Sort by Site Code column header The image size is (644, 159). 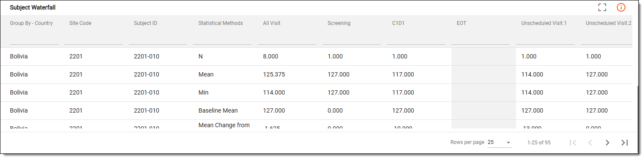(x=80, y=23)
